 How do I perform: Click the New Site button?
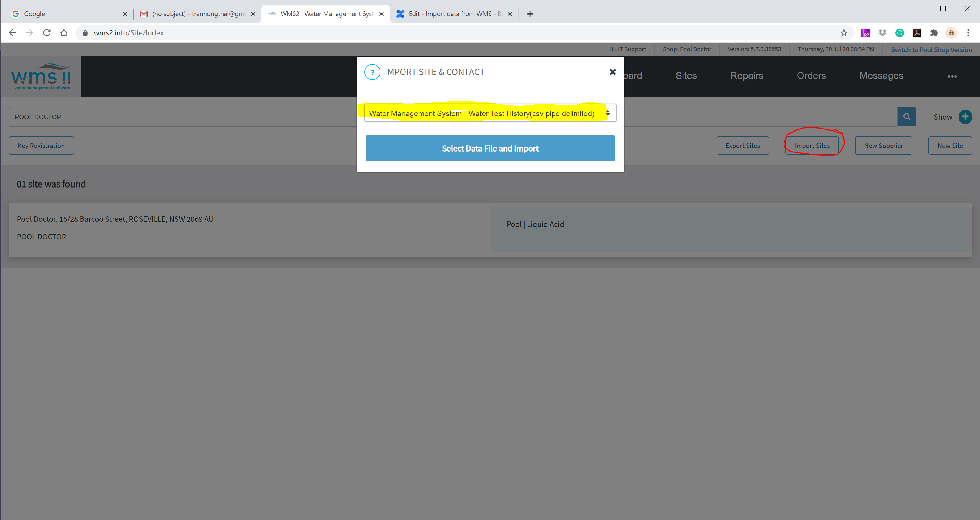pos(950,146)
